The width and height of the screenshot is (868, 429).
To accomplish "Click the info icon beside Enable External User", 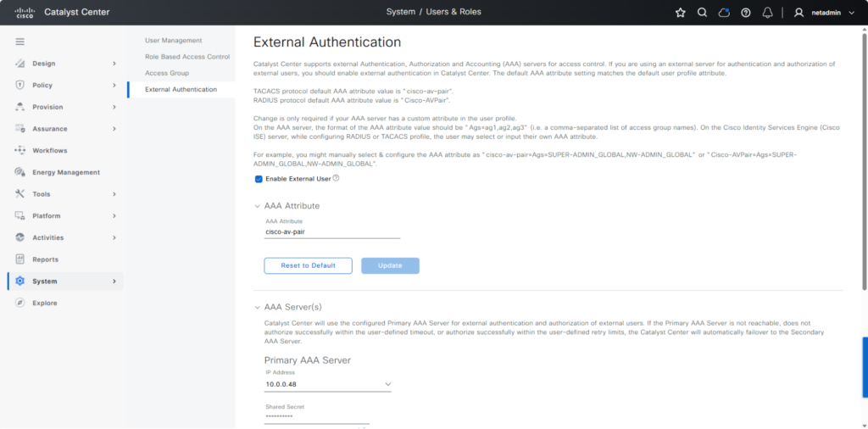I will 337,178.
